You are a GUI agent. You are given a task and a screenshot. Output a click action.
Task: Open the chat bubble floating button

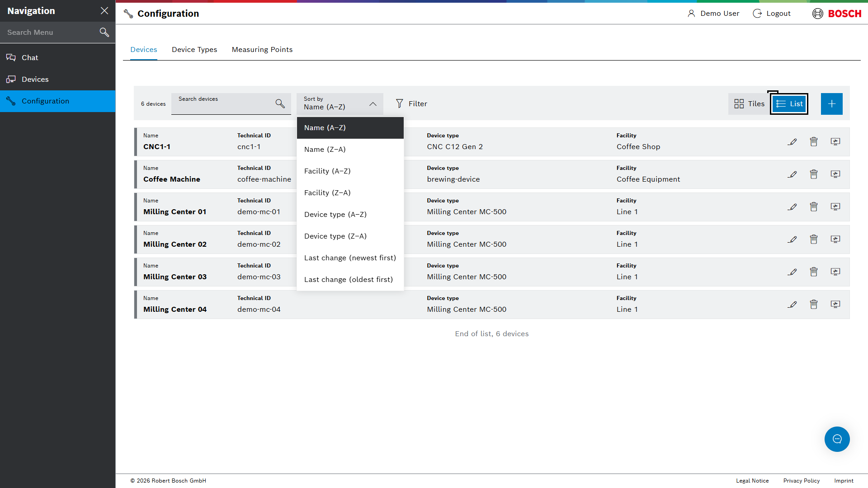click(837, 439)
